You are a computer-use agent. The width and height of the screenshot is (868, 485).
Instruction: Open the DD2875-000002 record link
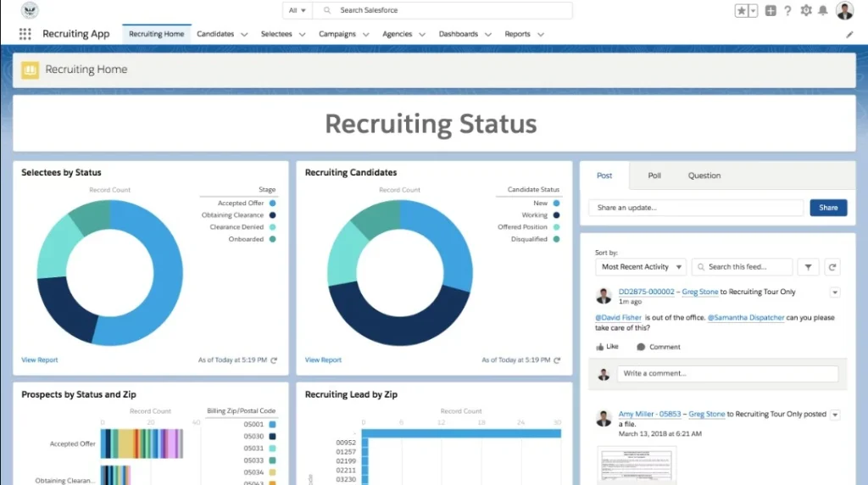click(646, 292)
